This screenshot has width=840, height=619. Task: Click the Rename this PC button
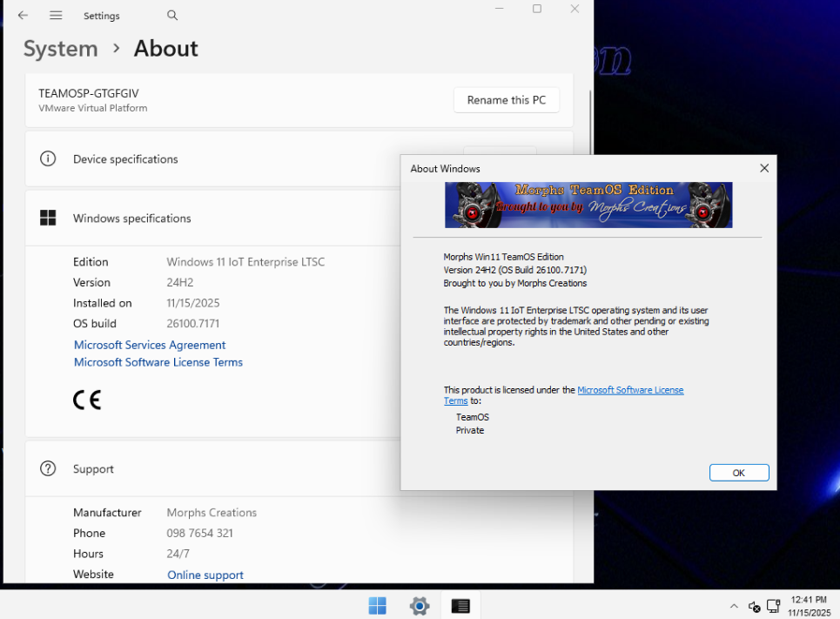pyautogui.click(x=506, y=100)
